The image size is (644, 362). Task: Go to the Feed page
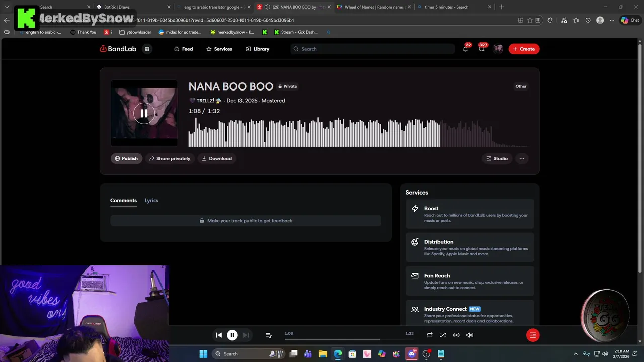183,49
